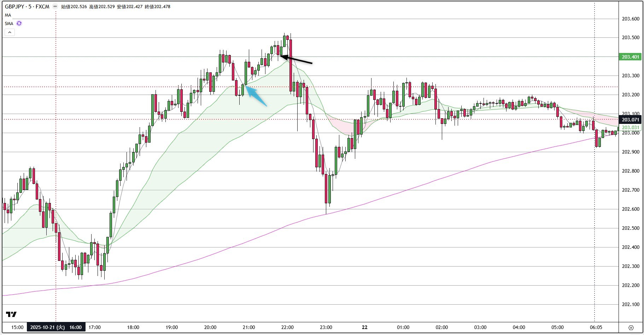Select the SMA indicator label
This screenshot has height=335, width=644.
point(9,24)
